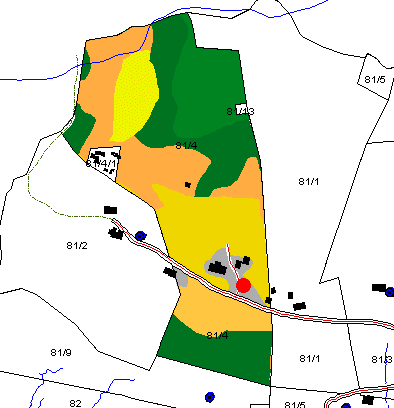The height and width of the screenshot is (408, 394).
Task: Select the blue ring marker at the right map edge
Action: [x=390, y=292]
